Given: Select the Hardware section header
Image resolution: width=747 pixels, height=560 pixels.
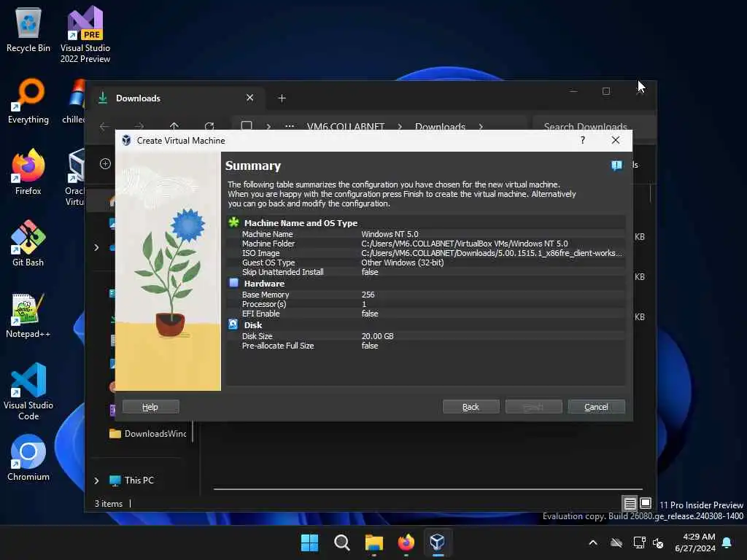Looking at the screenshot, I should 426,284.
